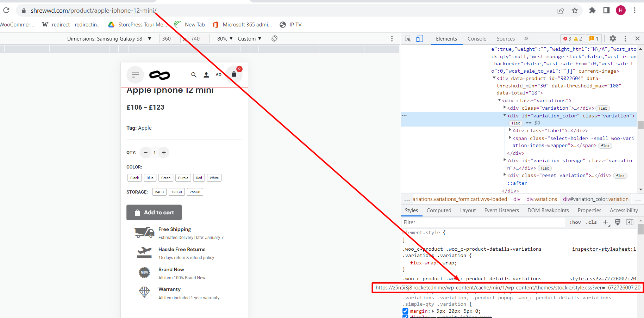The height and width of the screenshot is (318, 644).
Task: Click the rotate device icon
Action: [275, 38]
